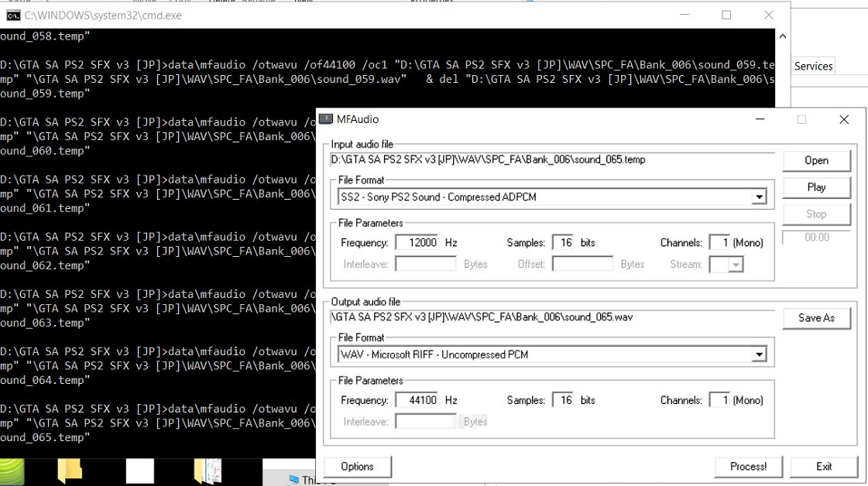The width and height of the screenshot is (868, 486).
Task: Switch to the Services tab behind
Action: pyautogui.click(x=813, y=67)
